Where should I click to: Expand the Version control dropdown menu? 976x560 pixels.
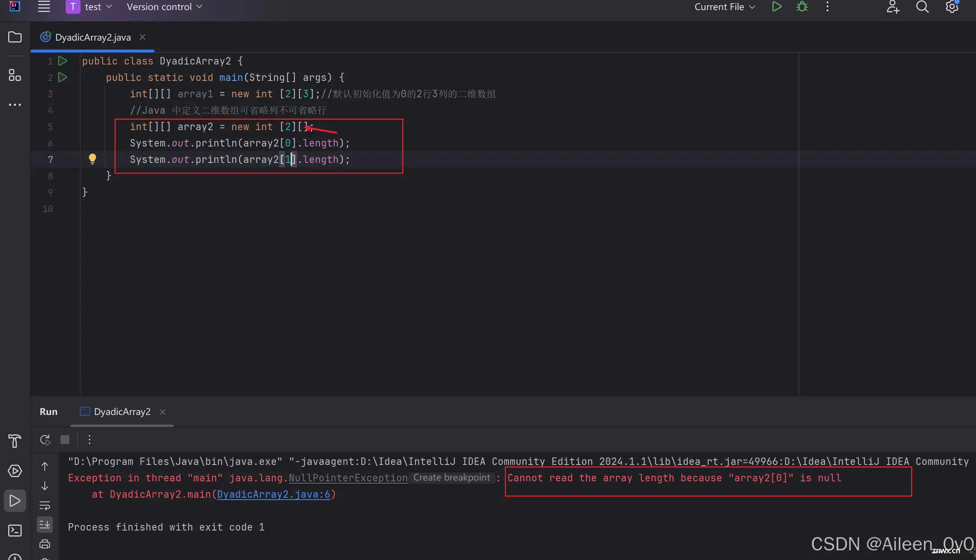point(163,7)
